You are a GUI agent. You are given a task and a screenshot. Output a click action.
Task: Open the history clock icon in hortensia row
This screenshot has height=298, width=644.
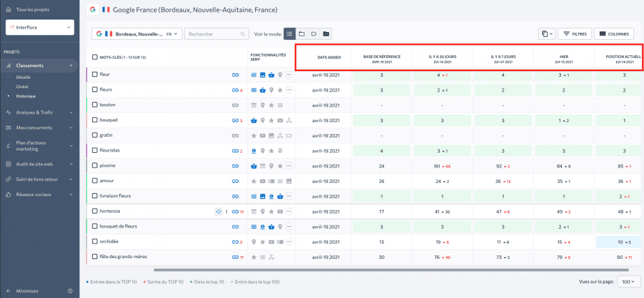point(219,211)
